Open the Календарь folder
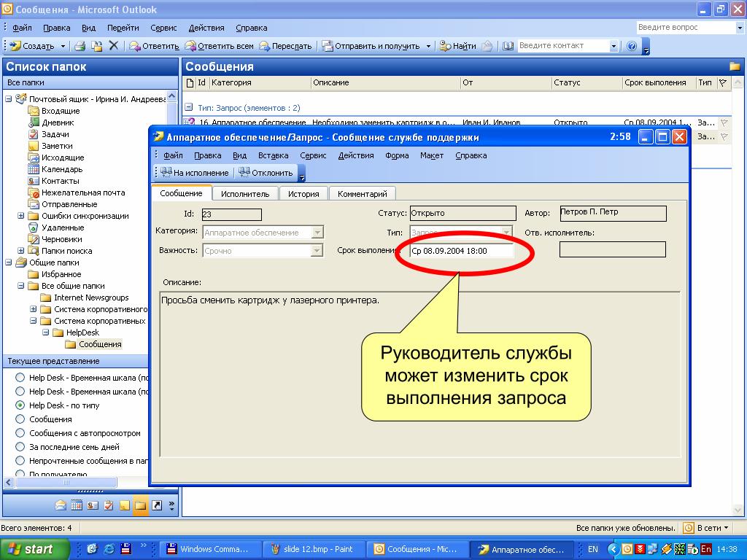 coord(62,169)
